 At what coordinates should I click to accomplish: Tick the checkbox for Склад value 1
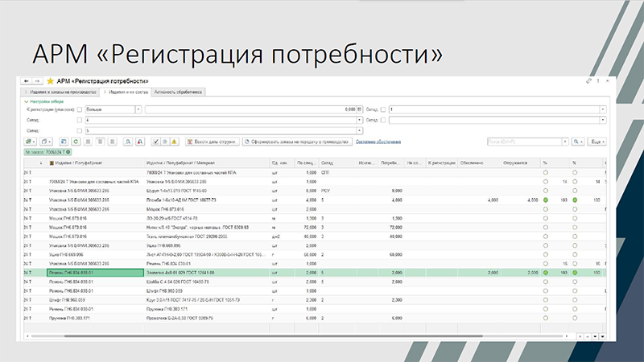pyautogui.click(x=383, y=109)
